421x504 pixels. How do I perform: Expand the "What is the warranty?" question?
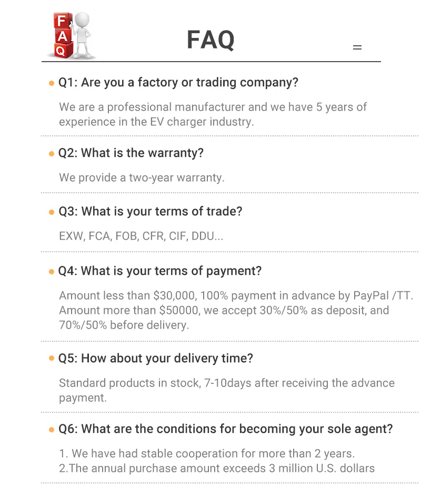pos(131,153)
